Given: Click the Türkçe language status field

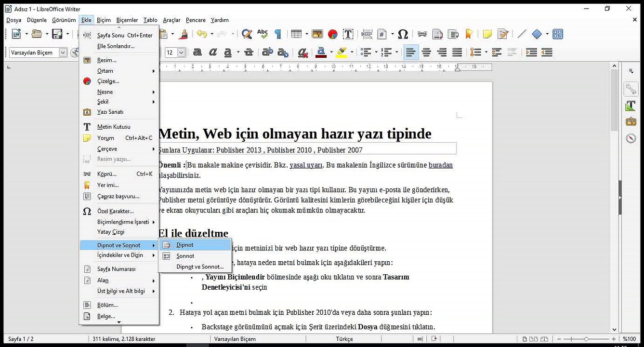Looking at the screenshot, I should (344, 339).
